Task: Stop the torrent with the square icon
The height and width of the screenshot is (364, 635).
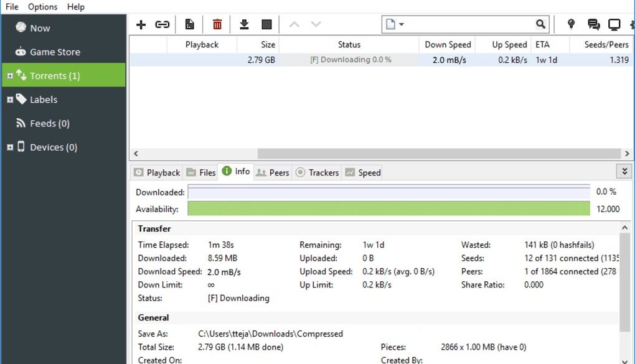Action: click(x=266, y=24)
